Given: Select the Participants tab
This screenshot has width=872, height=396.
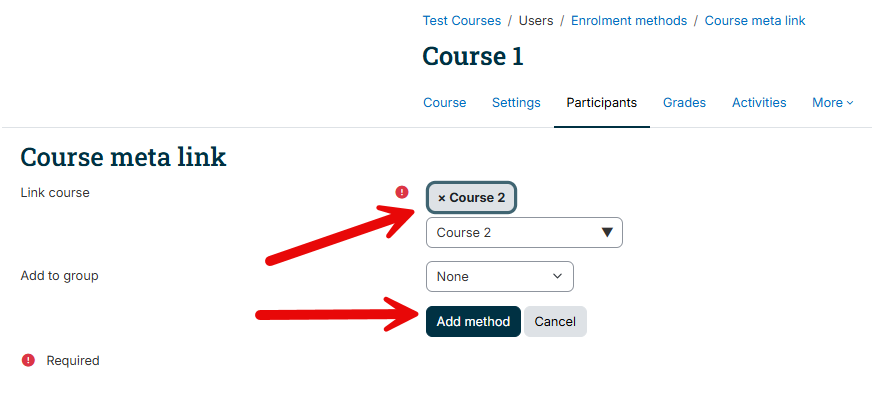Looking at the screenshot, I should tap(602, 103).
